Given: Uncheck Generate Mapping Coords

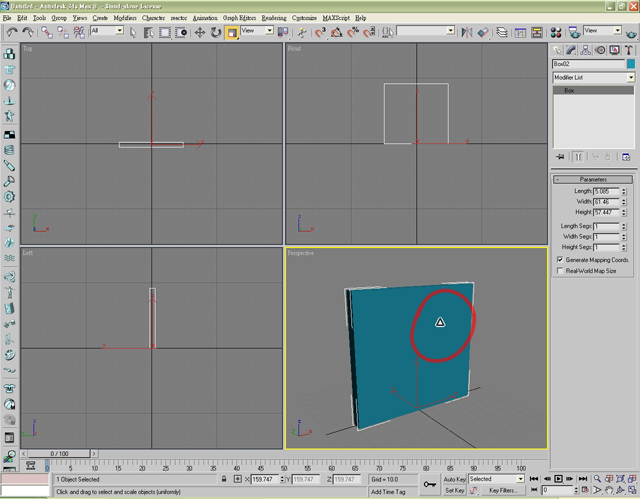Looking at the screenshot, I should (x=560, y=259).
